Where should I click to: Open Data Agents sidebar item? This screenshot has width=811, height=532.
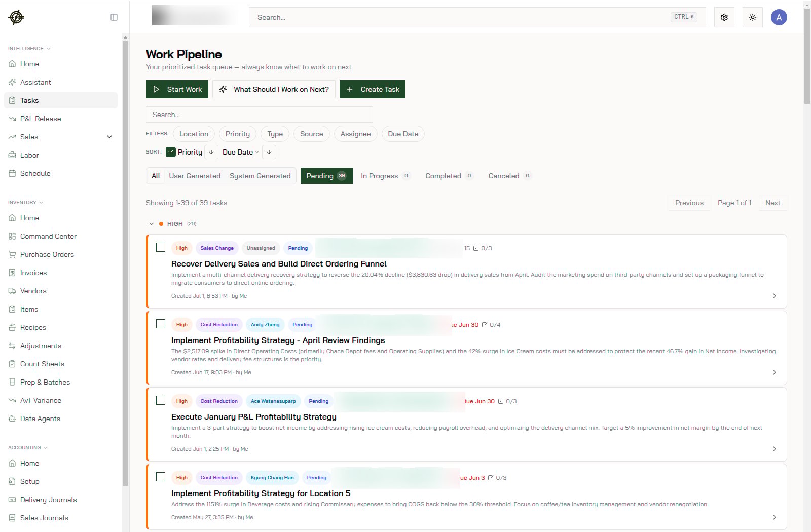click(x=61, y=419)
